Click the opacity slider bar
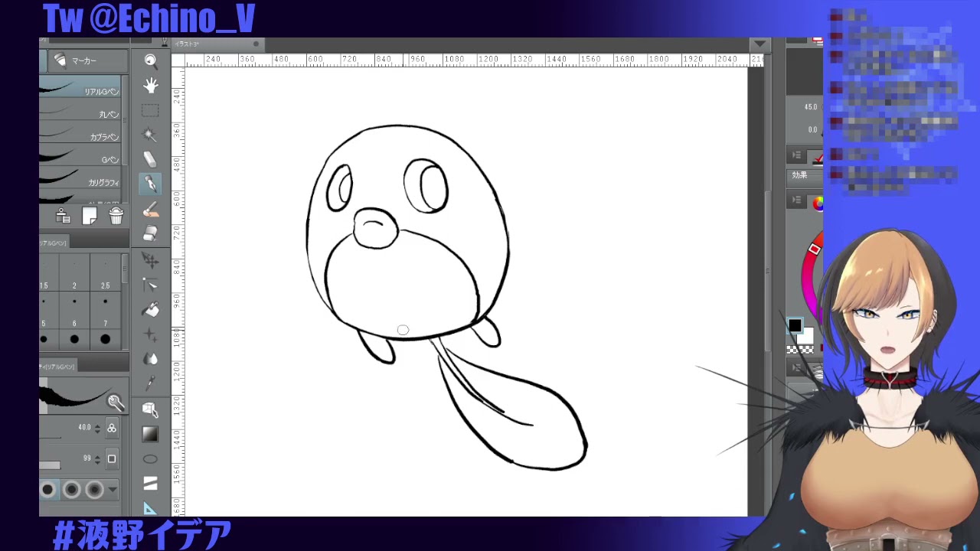The width and height of the screenshot is (980, 551). pos(50,465)
